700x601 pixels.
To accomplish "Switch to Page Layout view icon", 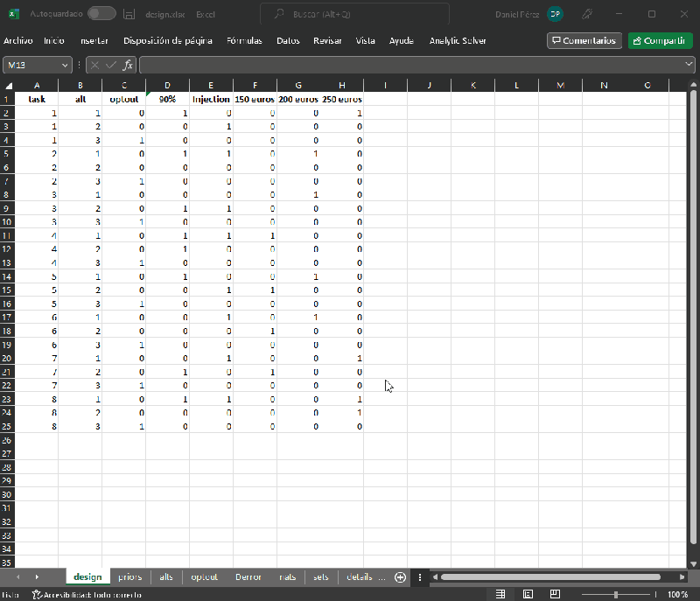I will 528,594.
